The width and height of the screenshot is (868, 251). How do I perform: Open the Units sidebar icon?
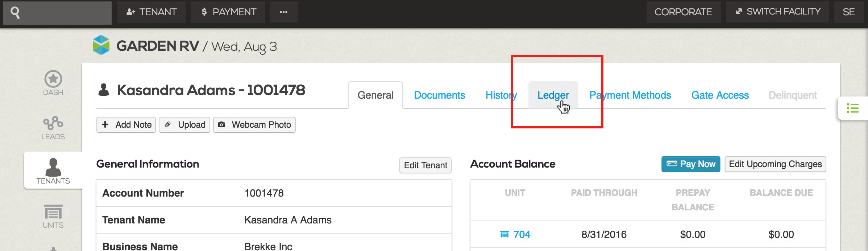53,216
